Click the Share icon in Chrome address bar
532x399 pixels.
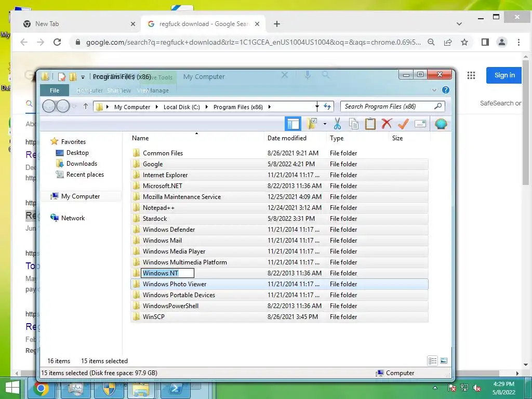click(448, 42)
